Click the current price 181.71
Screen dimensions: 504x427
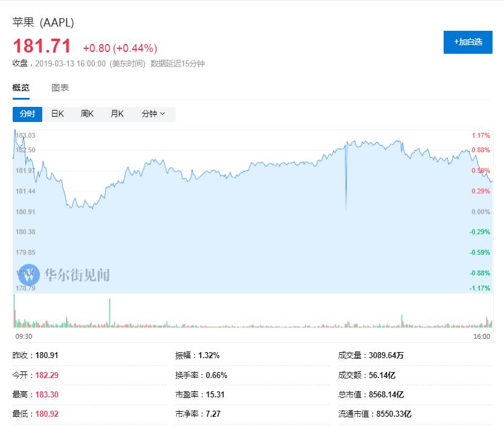[x=42, y=46]
